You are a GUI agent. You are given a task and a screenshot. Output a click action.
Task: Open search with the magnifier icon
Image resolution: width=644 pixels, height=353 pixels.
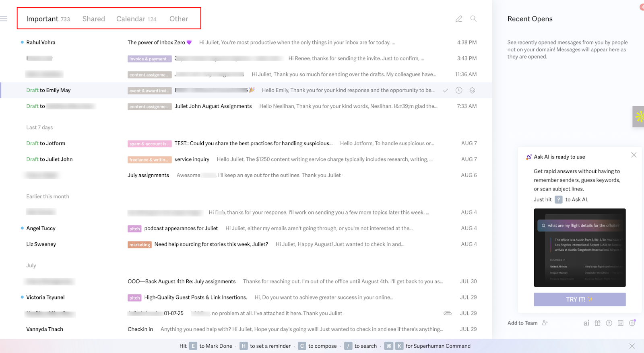473,19
